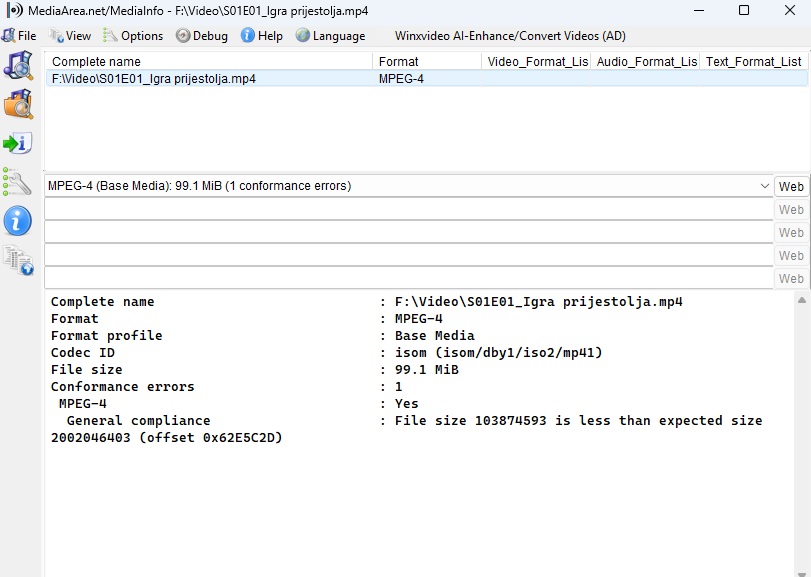Click the empty second stream field
Screen dimensions: 811x577
[408, 210]
